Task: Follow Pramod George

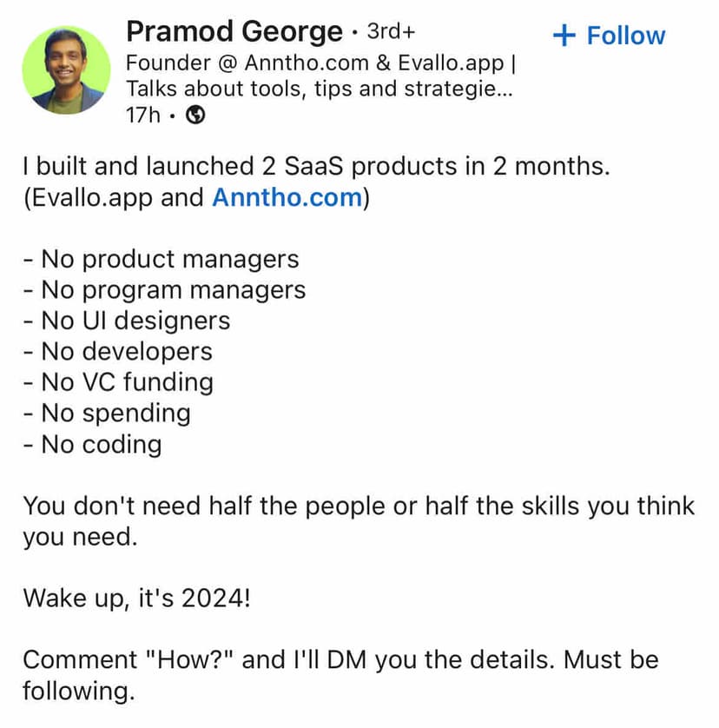Action: coord(610,36)
